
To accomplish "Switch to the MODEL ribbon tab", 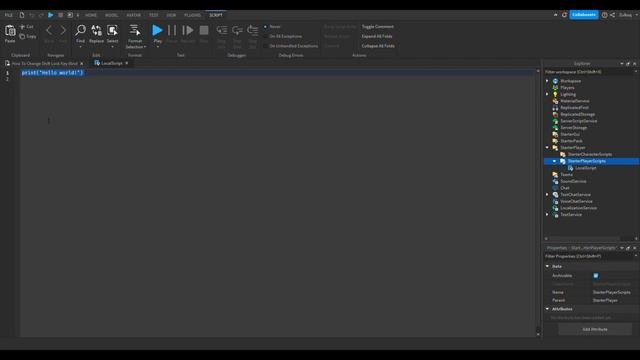I will point(111,15).
